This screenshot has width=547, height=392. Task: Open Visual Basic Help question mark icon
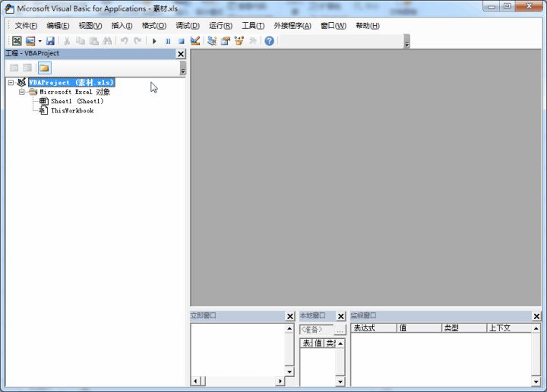[x=269, y=41]
